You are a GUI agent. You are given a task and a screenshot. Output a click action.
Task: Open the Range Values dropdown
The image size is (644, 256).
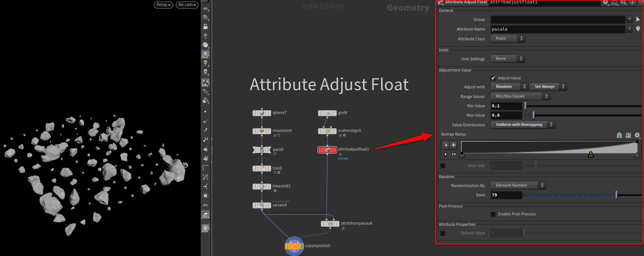coord(520,96)
